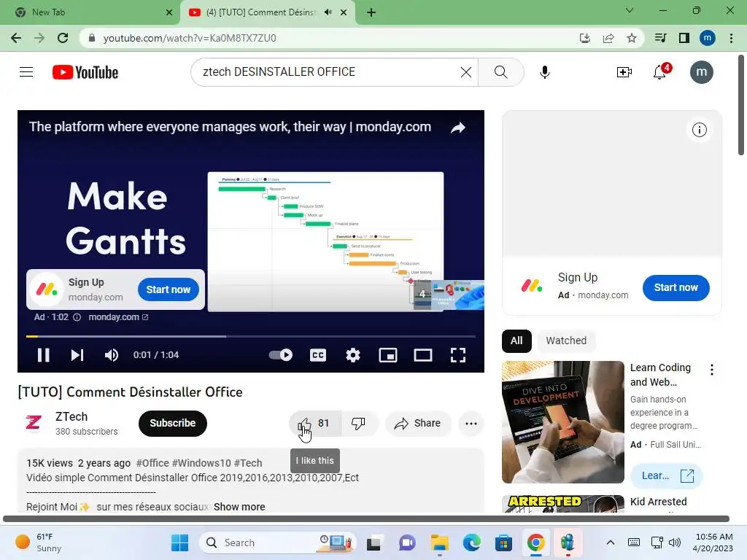Open Microsoft Edge from taskbar

pyautogui.click(x=472, y=542)
